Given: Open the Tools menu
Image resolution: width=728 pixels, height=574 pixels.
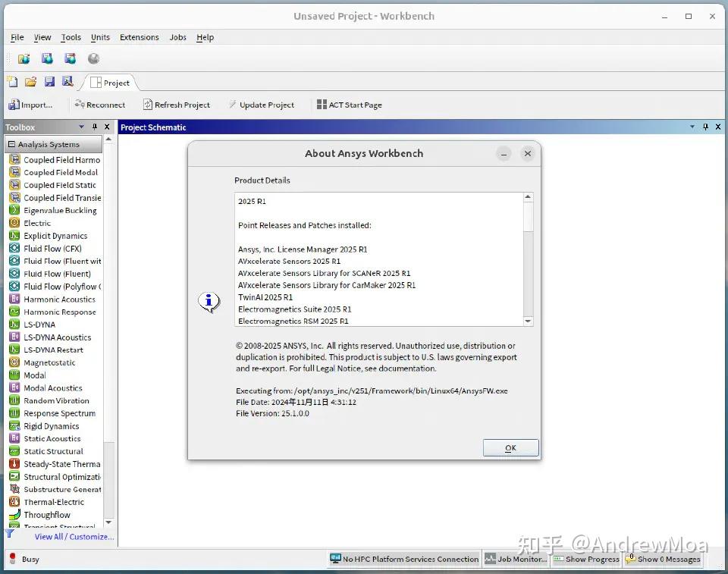Looking at the screenshot, I should (71, 37).
